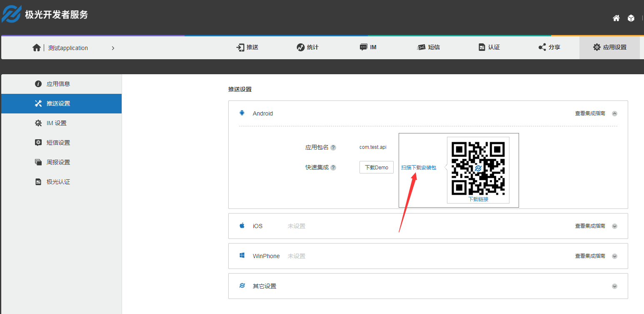Open the 推送 tab
This screenshot has height=314, width=644.
247,47
